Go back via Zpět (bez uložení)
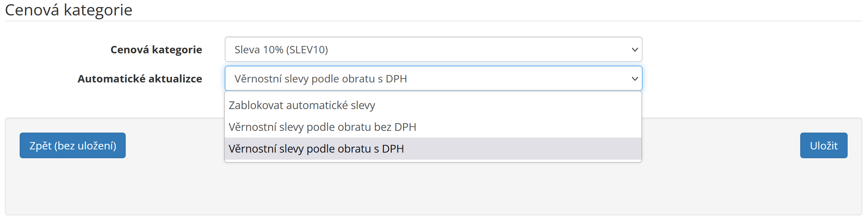The height and width of the screenshot is (221, 868). tap(73, 145)
